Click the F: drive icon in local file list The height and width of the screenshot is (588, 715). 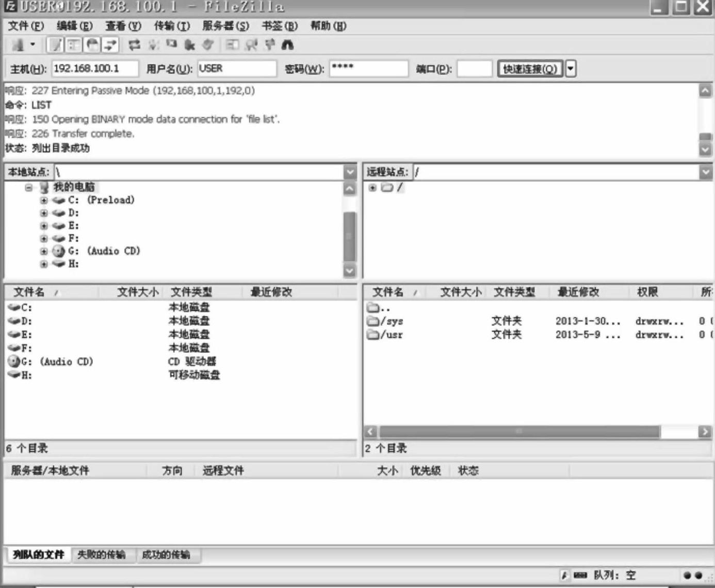tap(14, 348)
